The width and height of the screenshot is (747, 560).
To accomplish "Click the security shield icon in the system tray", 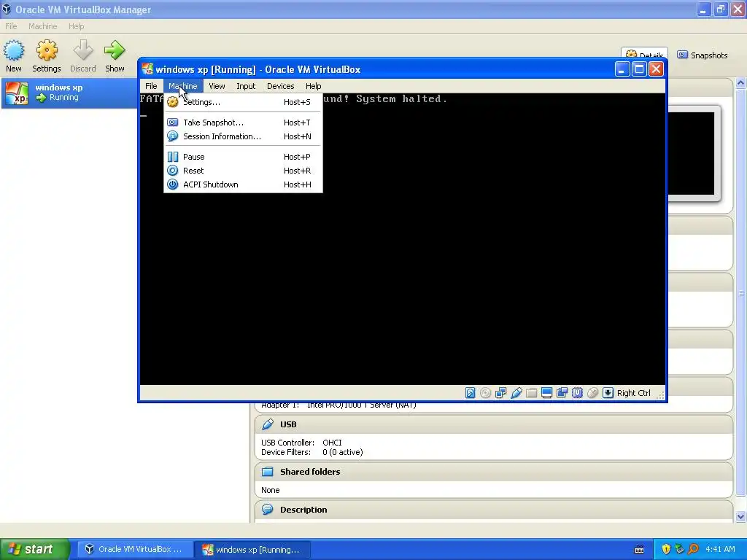I will coord(666,549).
